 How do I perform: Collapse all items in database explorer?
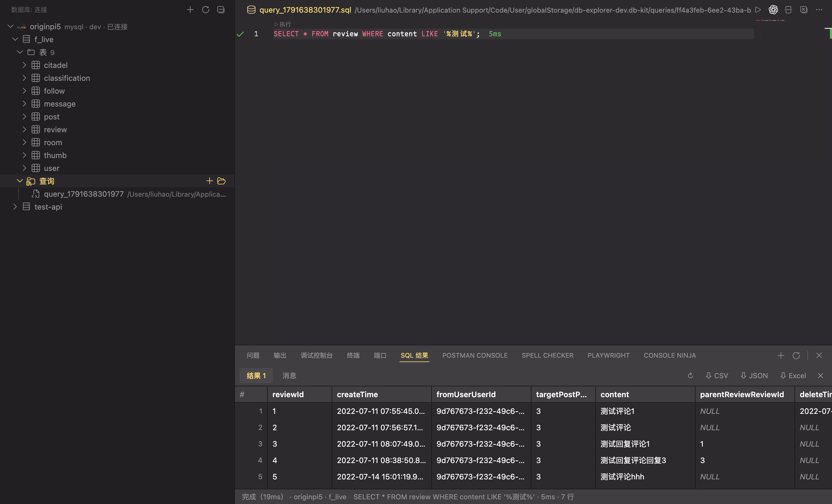(221, 10)
